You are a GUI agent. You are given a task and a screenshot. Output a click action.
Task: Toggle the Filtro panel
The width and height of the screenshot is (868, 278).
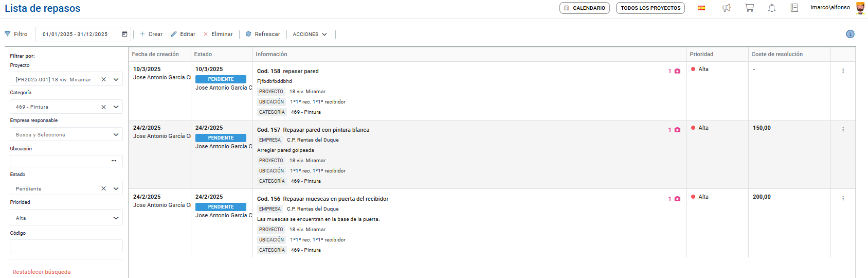(16, 34)
